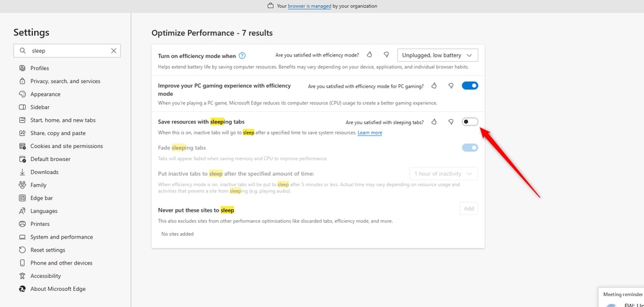Click the Share, copy and paste icon
This screenshot has width=644, height=307.
point(22,133)
